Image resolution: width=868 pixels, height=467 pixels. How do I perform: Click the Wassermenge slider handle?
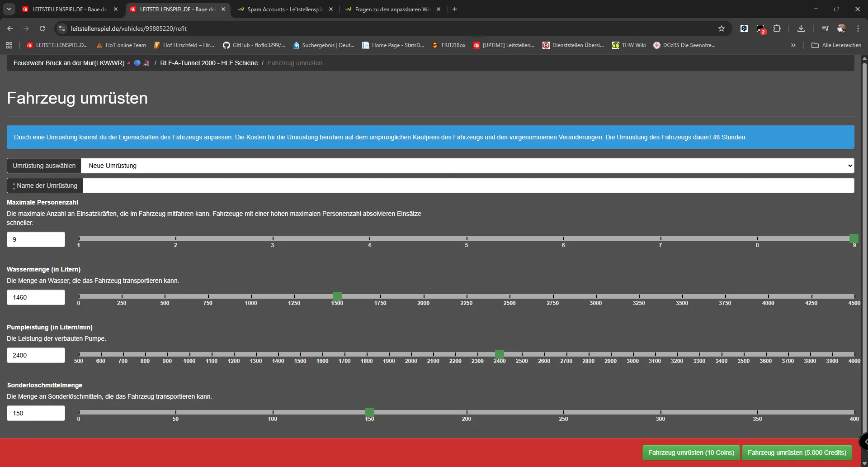pos(337,296)
